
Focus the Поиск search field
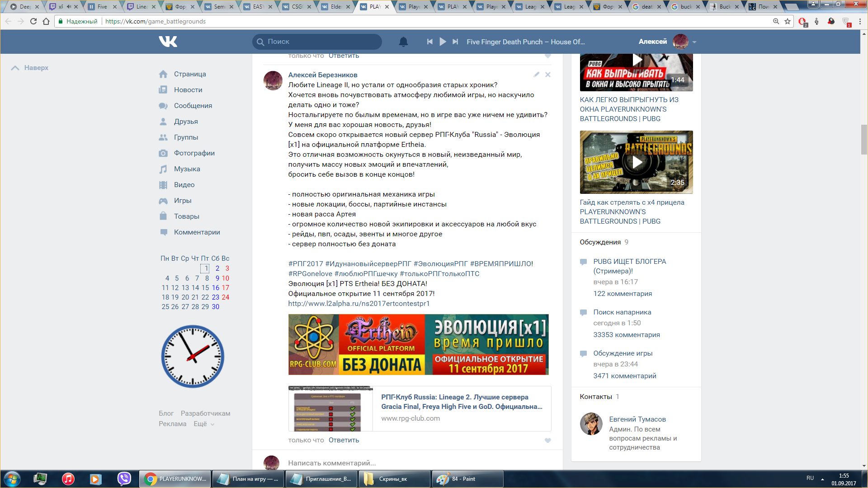pyautogui.click(x=317, y=42)
